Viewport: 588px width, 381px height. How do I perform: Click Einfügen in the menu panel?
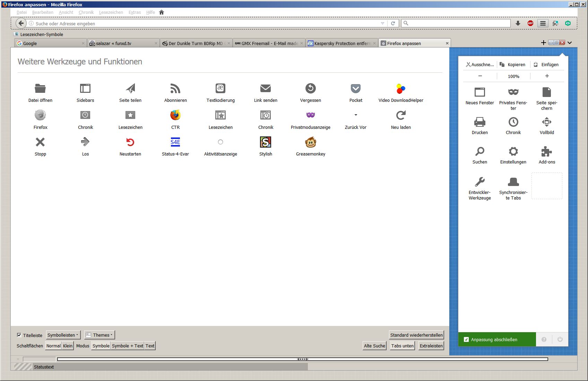[546, 64]
